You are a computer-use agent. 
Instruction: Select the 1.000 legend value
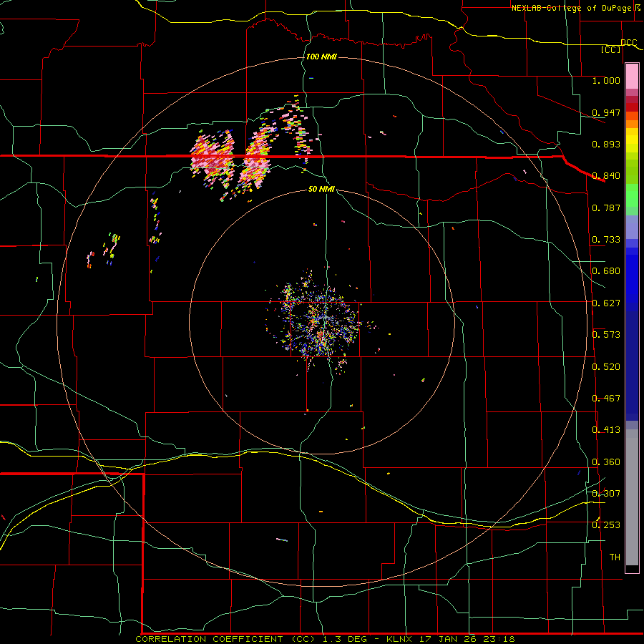coord(606,80)
